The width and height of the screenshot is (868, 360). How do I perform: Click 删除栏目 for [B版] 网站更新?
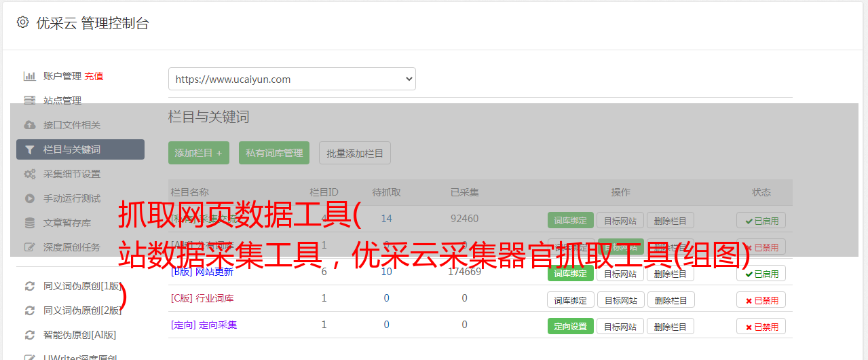(670, 274)
